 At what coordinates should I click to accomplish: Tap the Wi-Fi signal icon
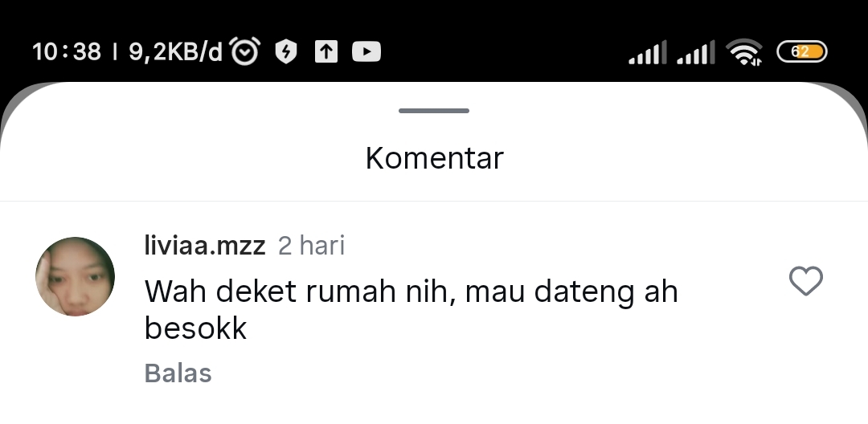[x=744, y=52]
